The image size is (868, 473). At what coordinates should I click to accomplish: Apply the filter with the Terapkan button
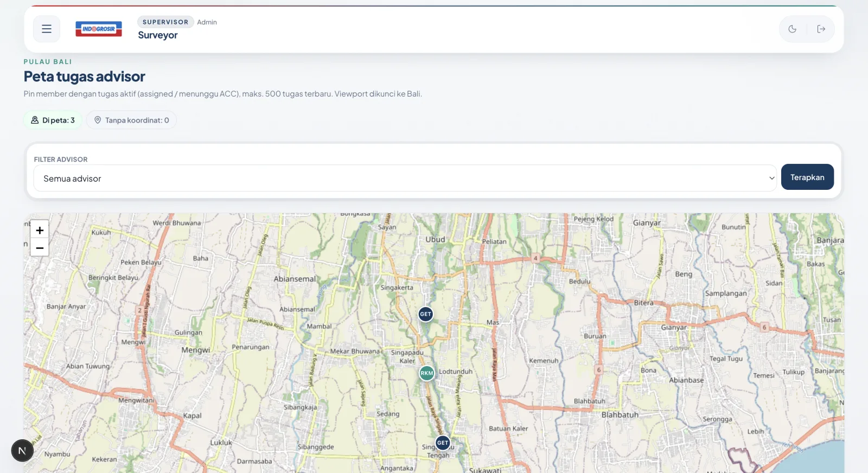[x=807, y=177]
